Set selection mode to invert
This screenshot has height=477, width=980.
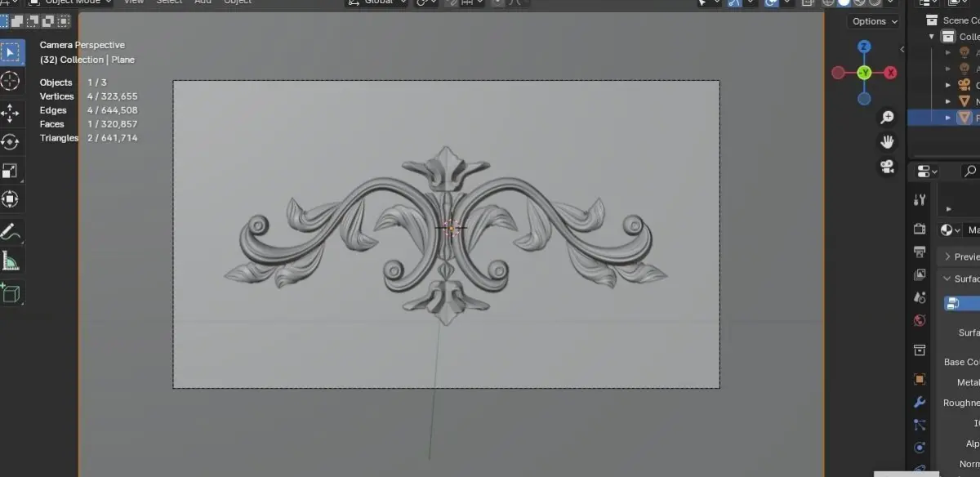coord(49,21)
